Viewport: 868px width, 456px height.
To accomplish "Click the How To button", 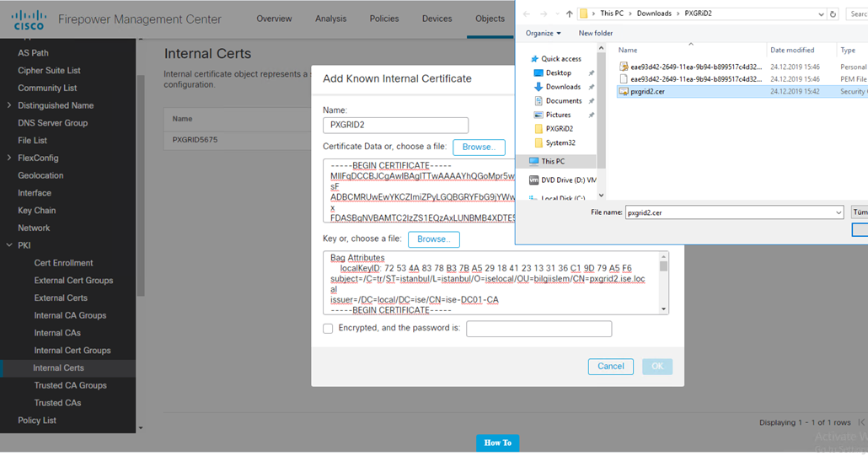I will click(498, 443).
